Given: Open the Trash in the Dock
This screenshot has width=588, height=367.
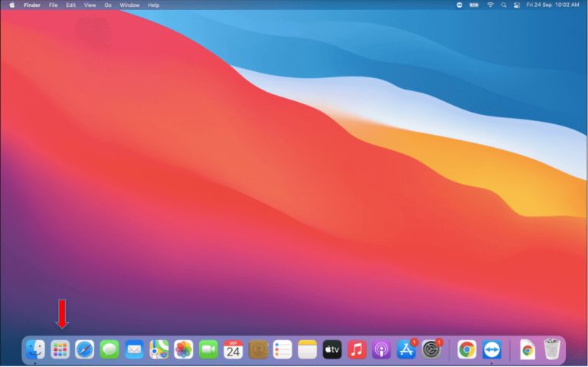Looking at the screenshot, I should 552,349.
